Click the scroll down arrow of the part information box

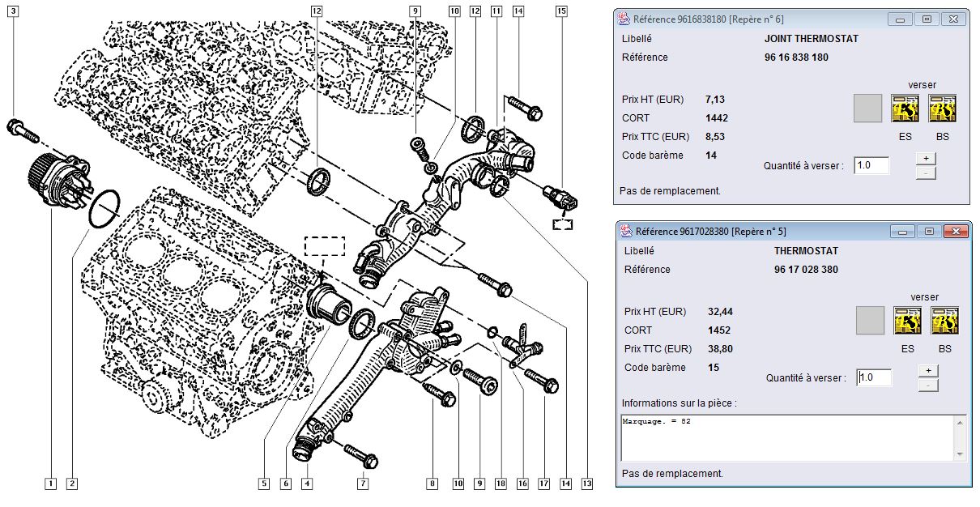[x=960, y=454]
